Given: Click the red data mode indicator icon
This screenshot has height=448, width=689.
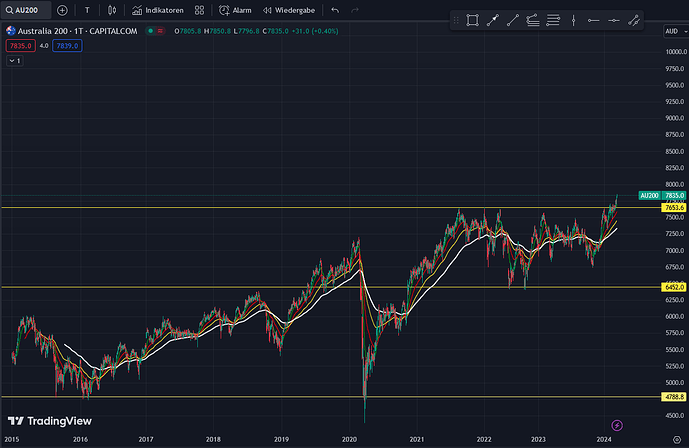Looking at the screenshot, I should (x=160, y=31).
